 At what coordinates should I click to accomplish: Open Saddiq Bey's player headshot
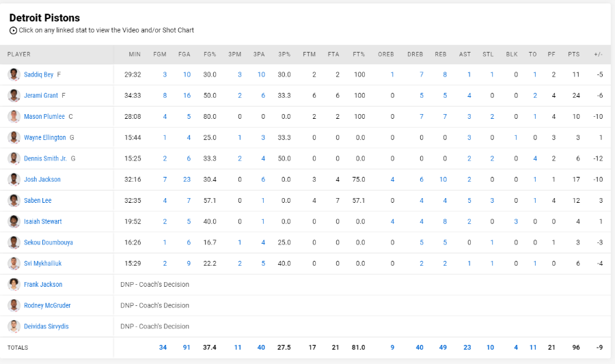point(14,74)
